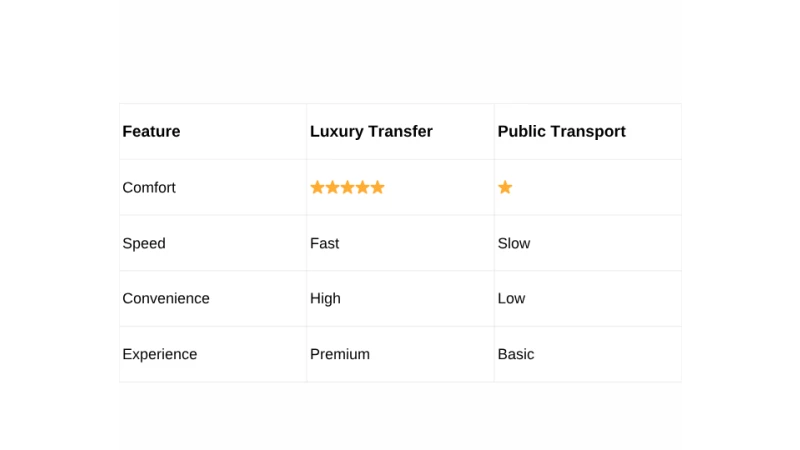Click the fifth star in Luxury Transfer comfort rating
The width and height of the screenshot is (800, 450).
[377, 187]
